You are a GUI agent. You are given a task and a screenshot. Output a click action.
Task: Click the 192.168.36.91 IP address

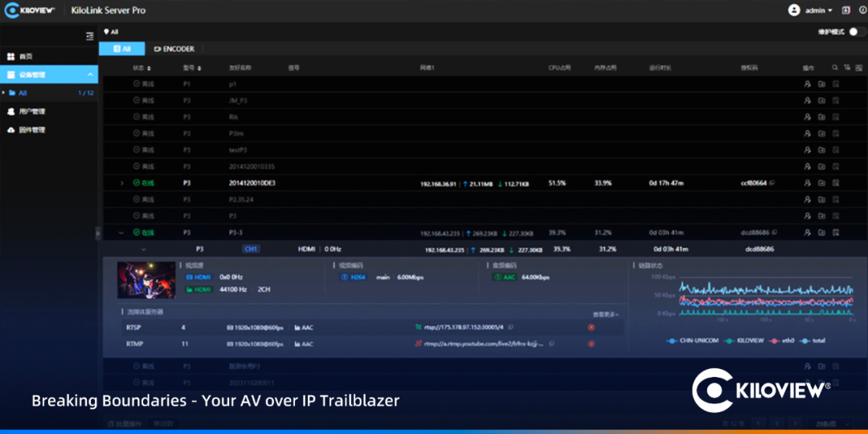click(439, 184)
